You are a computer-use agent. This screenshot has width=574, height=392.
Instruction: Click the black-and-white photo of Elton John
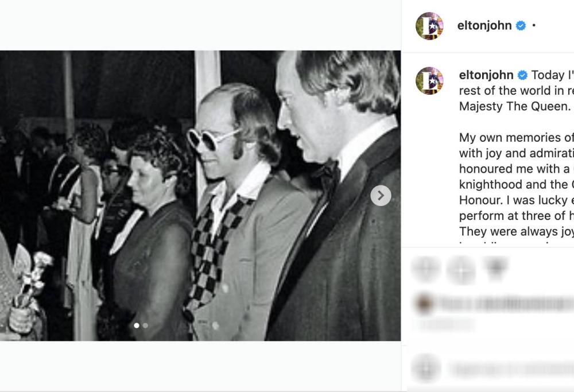[201, 195]
